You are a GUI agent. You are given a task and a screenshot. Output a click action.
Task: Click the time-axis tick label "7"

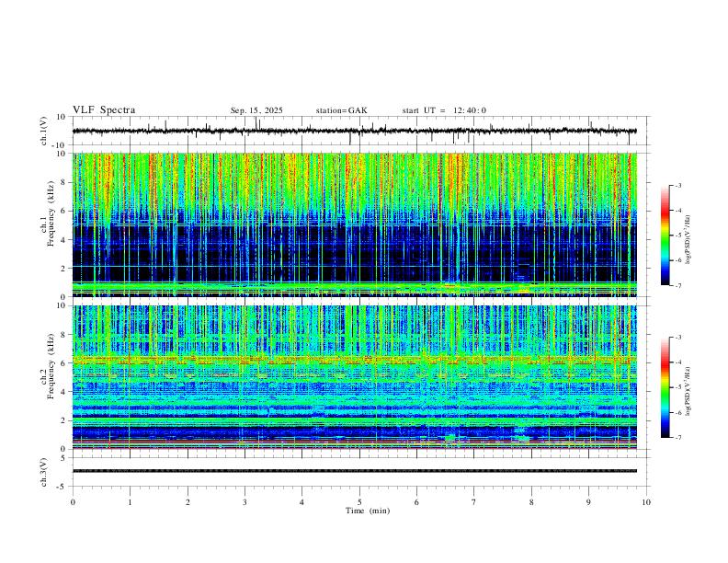coord(474,502)
